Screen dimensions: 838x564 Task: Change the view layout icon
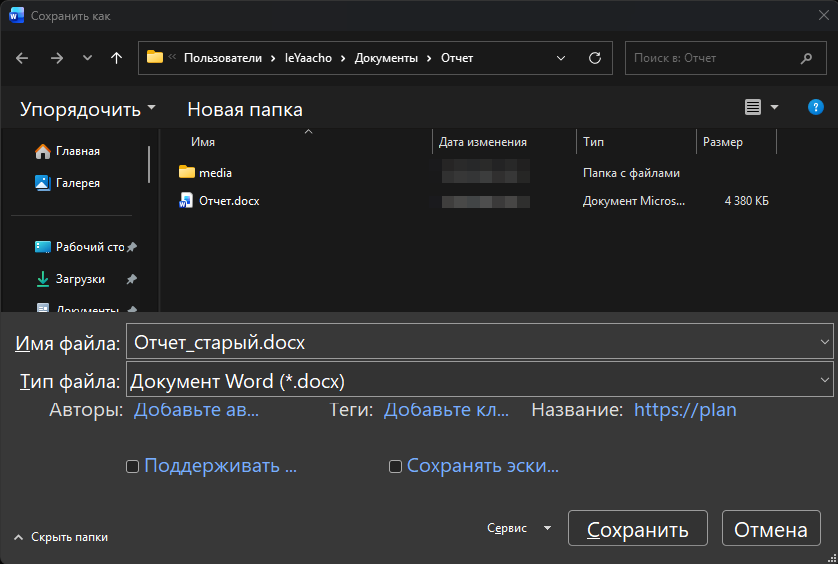click(752, 107)
